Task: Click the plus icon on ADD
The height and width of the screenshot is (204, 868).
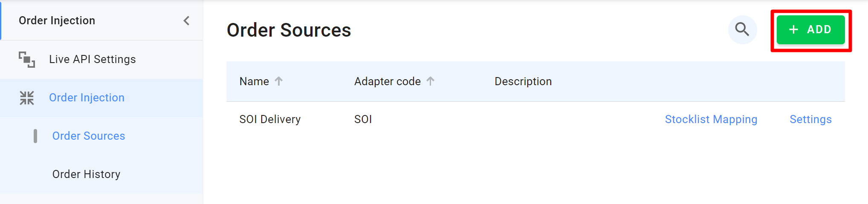Action: (x=793, y=29)
